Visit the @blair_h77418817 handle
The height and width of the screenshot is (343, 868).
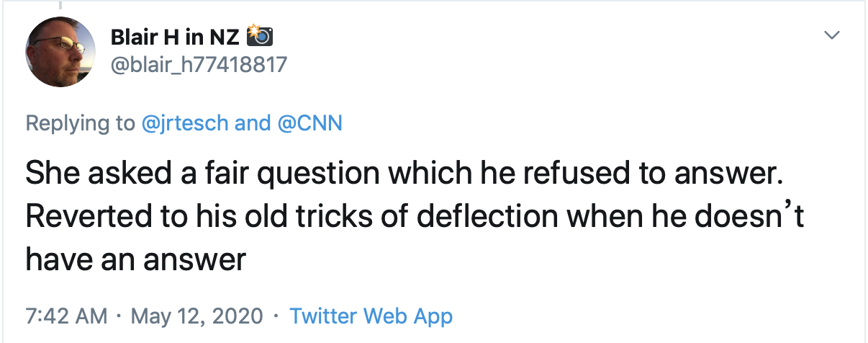click(x=199, y=65)
